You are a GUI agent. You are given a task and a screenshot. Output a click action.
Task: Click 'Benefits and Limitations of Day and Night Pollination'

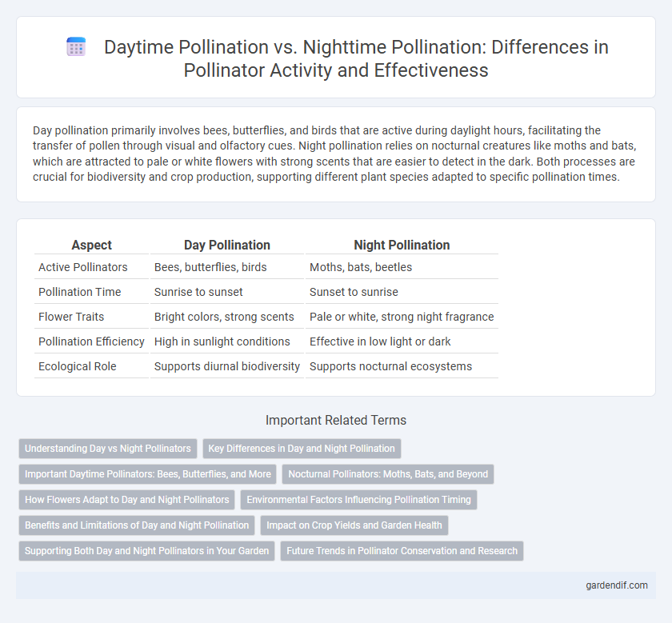coord(137,525)
